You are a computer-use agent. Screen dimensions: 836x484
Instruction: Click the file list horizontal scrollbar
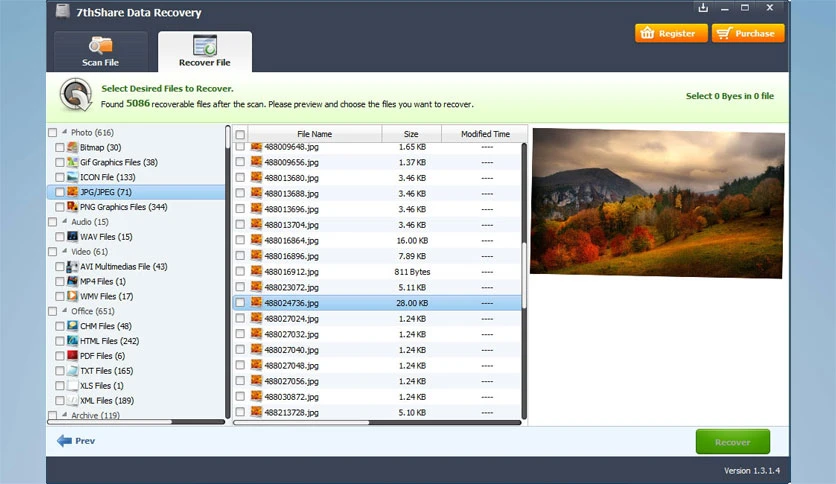(x=377, y=423)
